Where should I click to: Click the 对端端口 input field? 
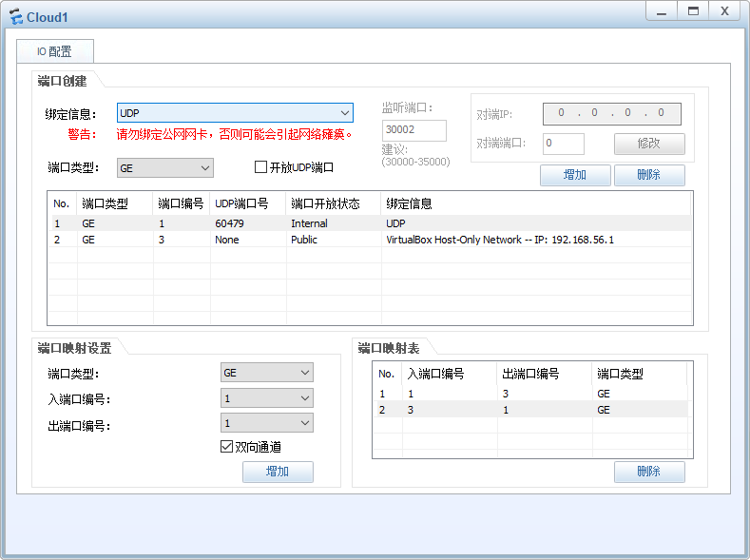(x=564, y=144)
